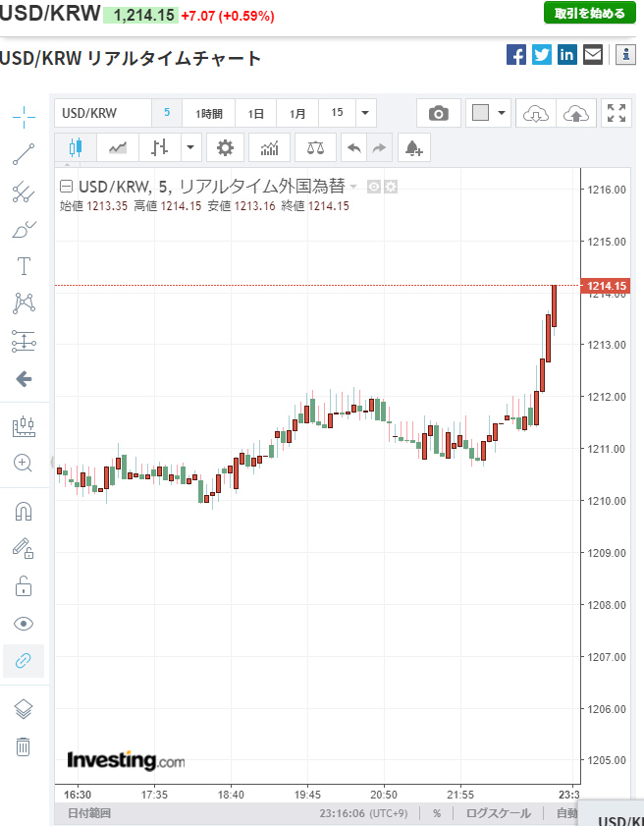Open chart settings gear in toolbar
Screen dimensions: 644x826
tap(225, 147)
